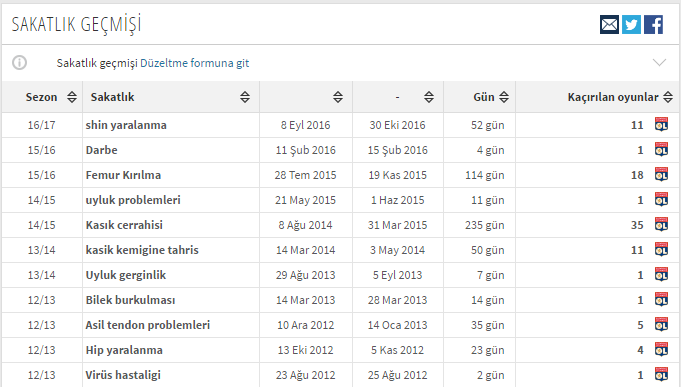Share on Facebook icon
The height and width of the screenshot is (391, 681).
(x=653, y=24)
